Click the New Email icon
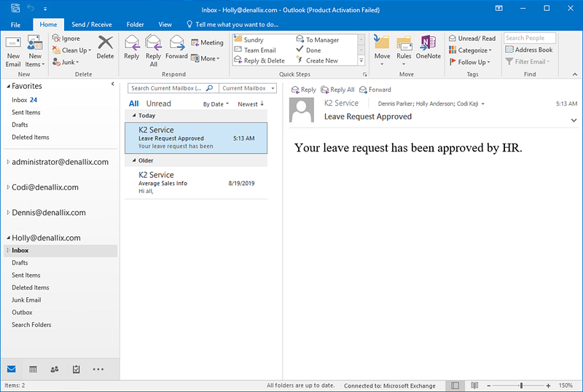This screenshot has width=583, height=392. point(13,47)
